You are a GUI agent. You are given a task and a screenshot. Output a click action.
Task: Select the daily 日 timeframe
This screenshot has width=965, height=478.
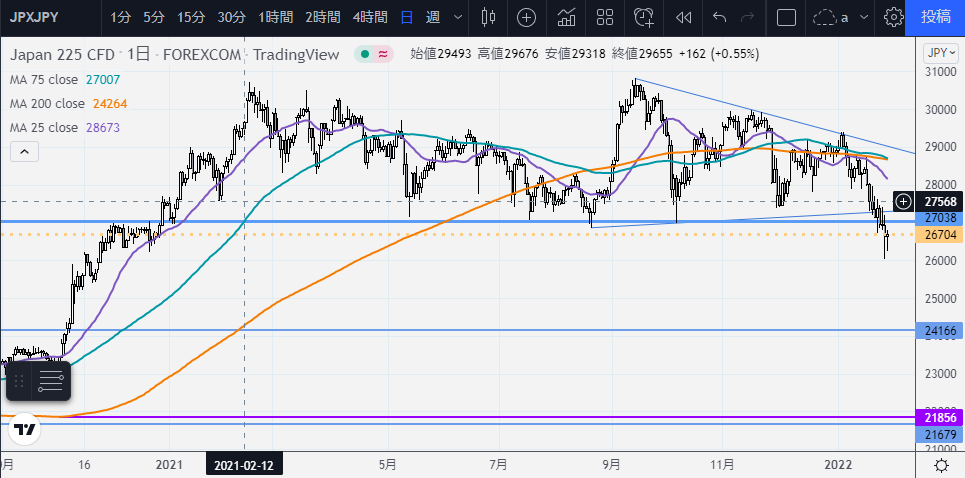pyautogui.click(x=407, y=17)
